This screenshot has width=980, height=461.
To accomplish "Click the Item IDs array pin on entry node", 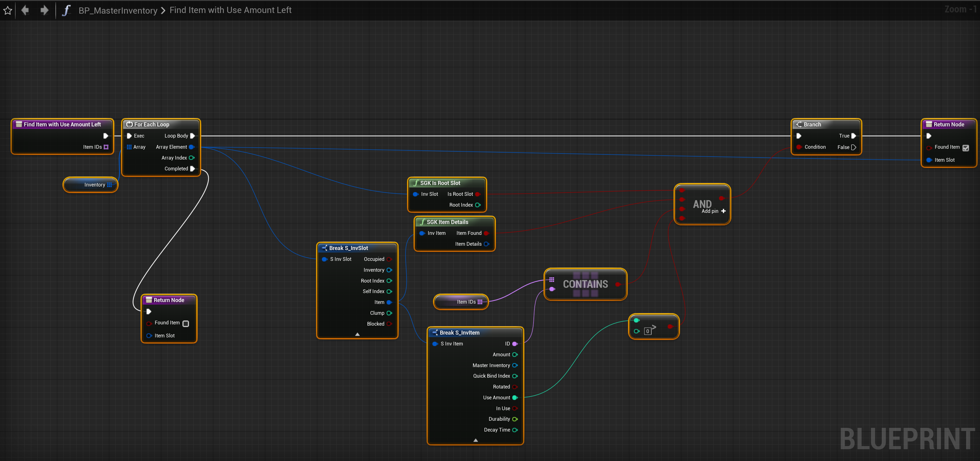I will point(106,147).
